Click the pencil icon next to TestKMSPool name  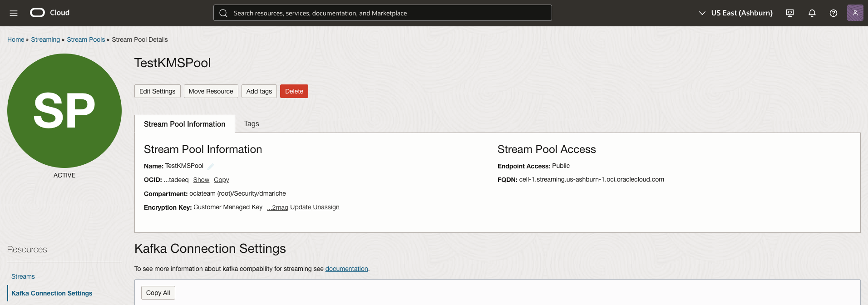(x=211, y=166)
